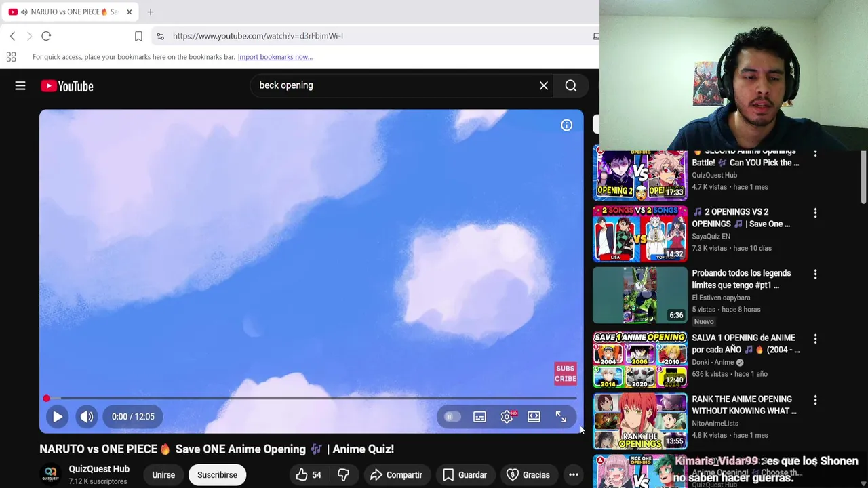Open options for 'SECOND Anime Openings Battle'
Screen dimensions: 868x488
(815, 154)
